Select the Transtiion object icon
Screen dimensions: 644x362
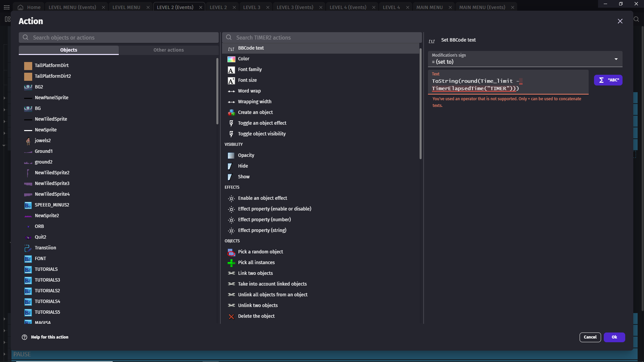tap(28, 248)
